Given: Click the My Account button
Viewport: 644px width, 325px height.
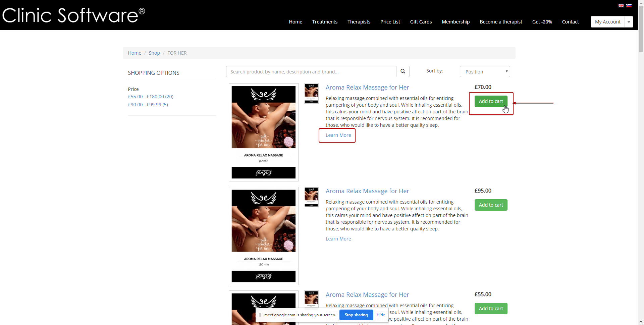Looking at the screenshot, I should tap(607, 22).
